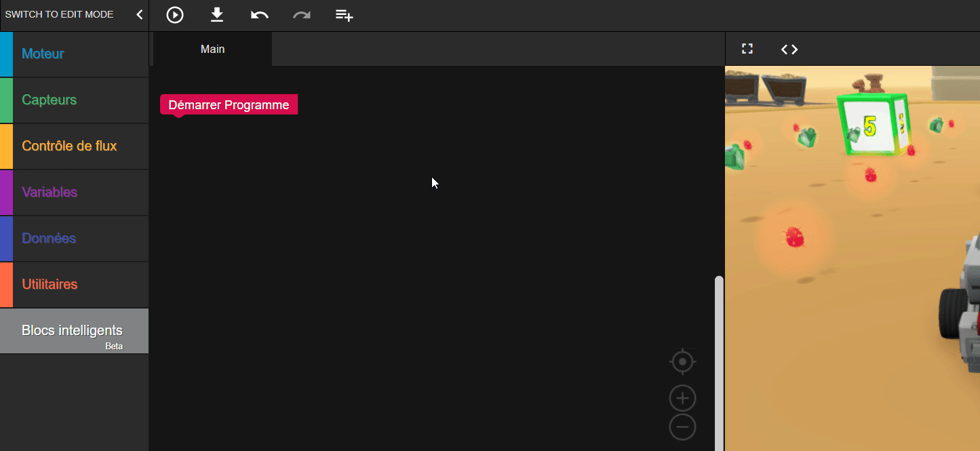The width and height of the screenshot is (980, 451).
Task: Open the Données category
Action: (49, 238)
